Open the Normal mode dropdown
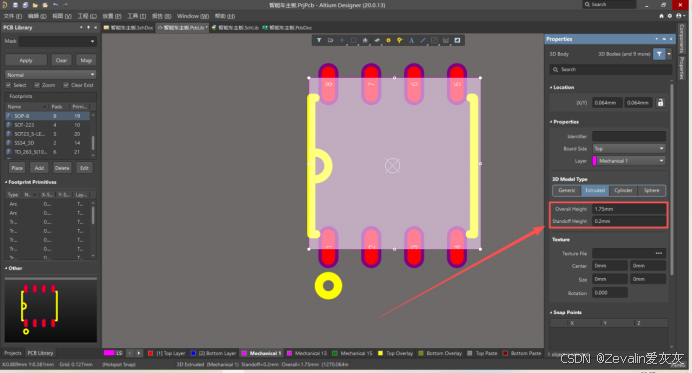This screenshot has width=692, height=373. click(50, 75)
